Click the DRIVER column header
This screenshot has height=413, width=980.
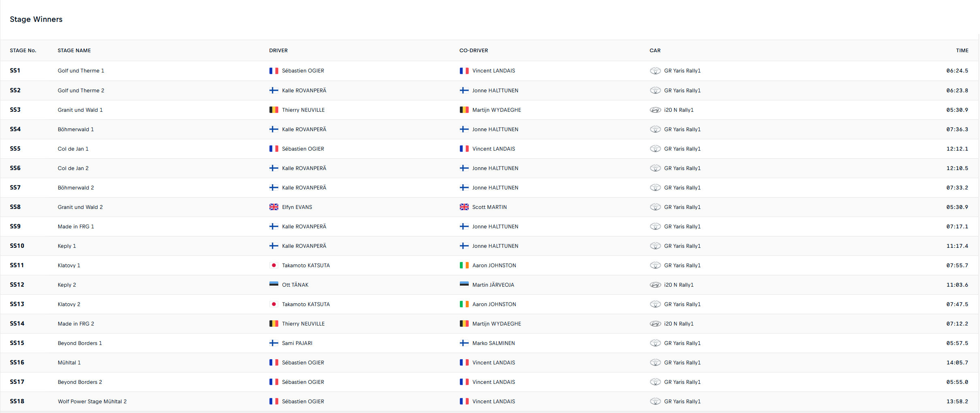point(278,51)
